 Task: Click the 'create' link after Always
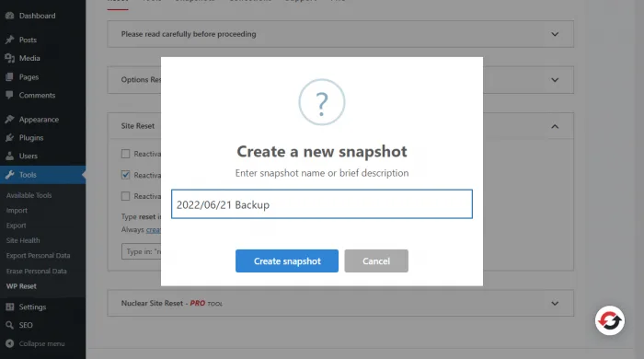(154, 229)
